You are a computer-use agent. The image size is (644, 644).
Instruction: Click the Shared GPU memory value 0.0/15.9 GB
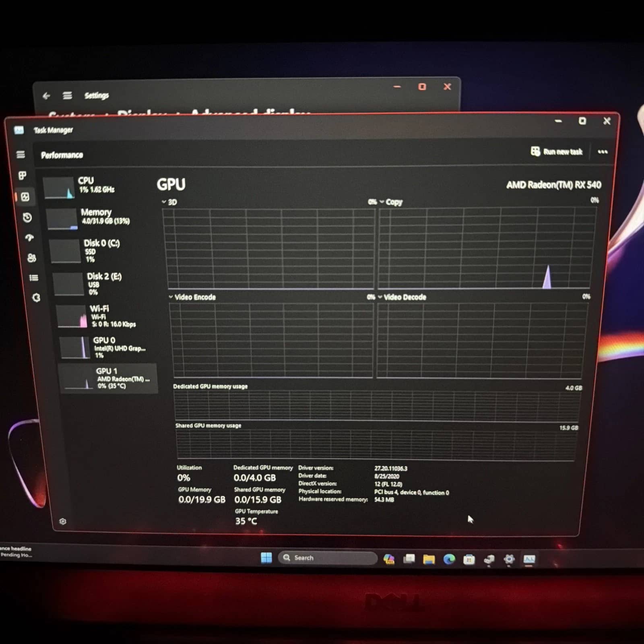pos(258,500)
